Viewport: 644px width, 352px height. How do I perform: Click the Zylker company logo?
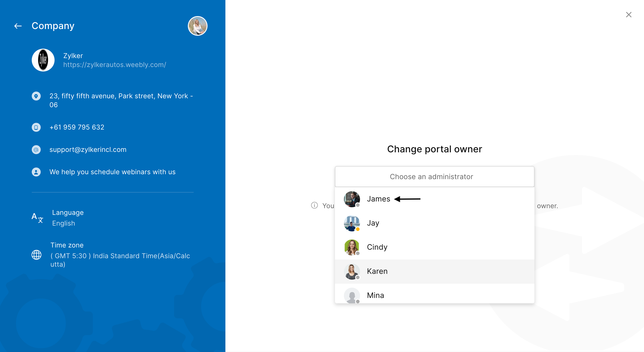pyautogui.click(x=43, y=60)
